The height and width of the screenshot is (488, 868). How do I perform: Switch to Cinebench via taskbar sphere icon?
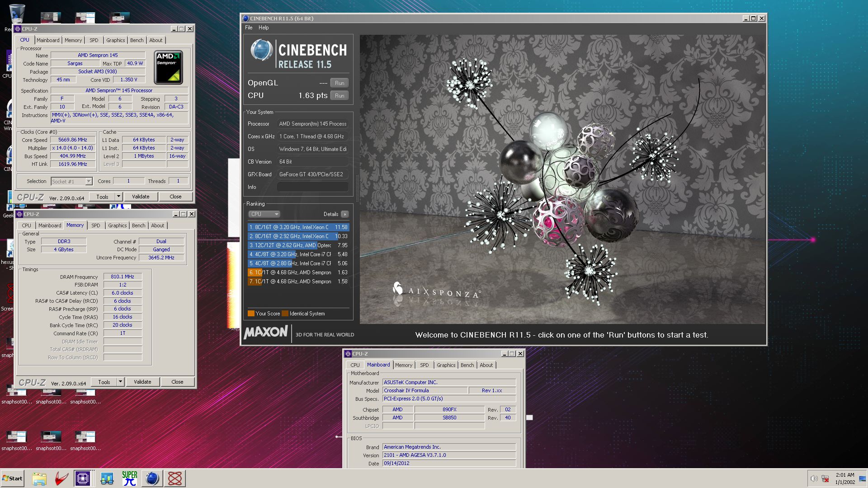pyautogui.click(x=152, y=479)
